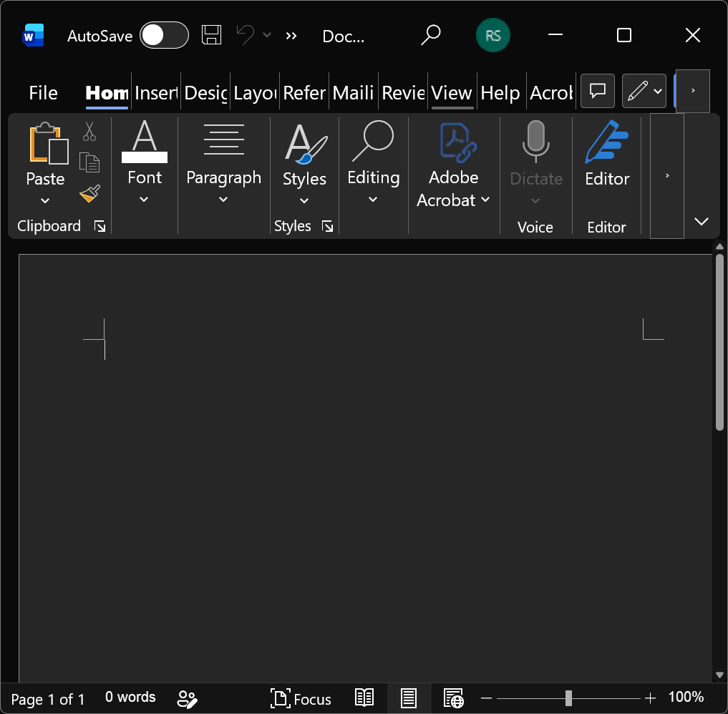Open Ribbon Display Options chevron
Image resolution: width=728 pixels, height=714 pixels.
(x=701, y=221)
